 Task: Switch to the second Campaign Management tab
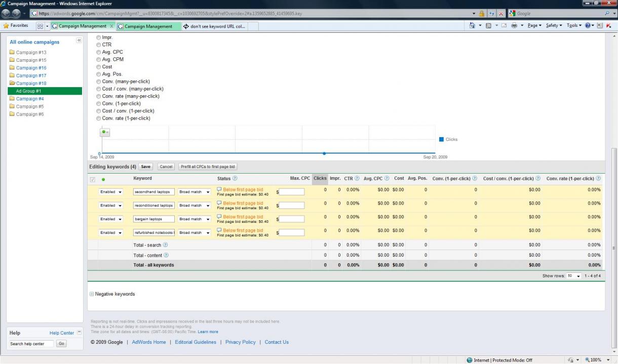pyautogui.click(x=148, y=26)
